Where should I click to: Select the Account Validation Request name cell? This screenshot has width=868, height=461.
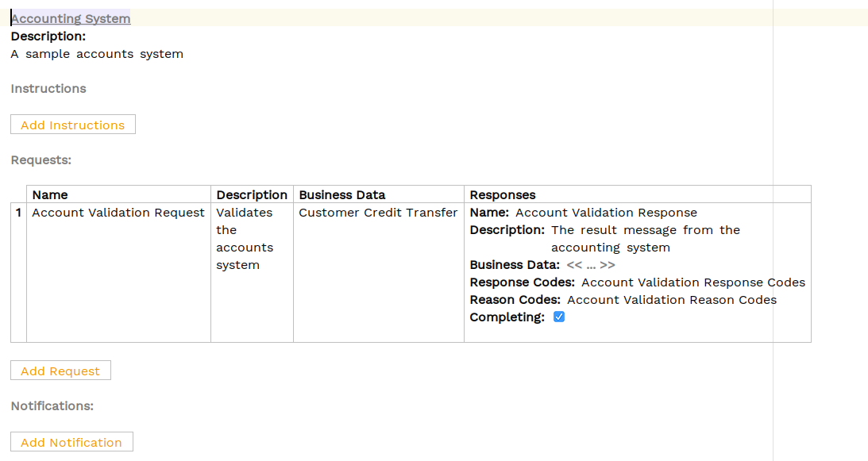click(118, 213)
